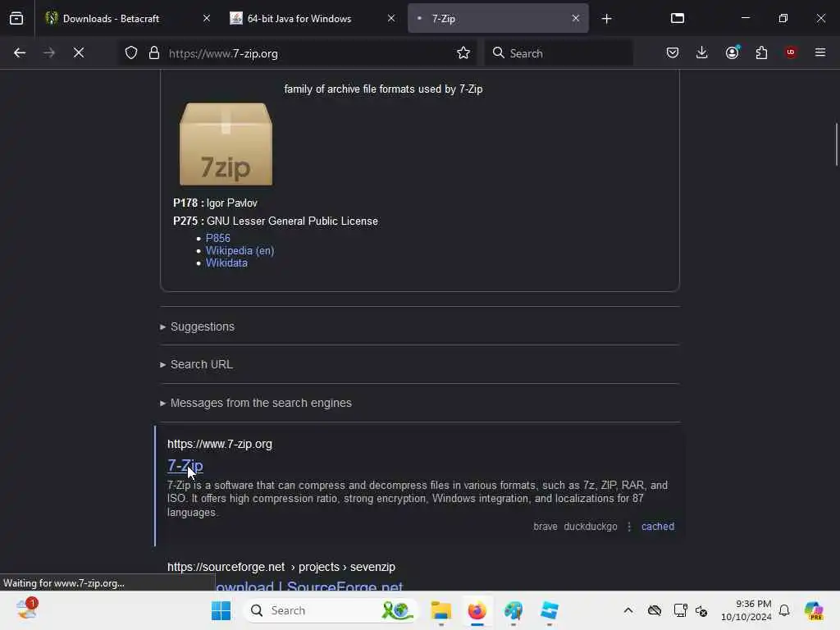Click the page vertical scrollbar thumb
The height and width of the screenshot is (630, 840).
coord(836,144)
